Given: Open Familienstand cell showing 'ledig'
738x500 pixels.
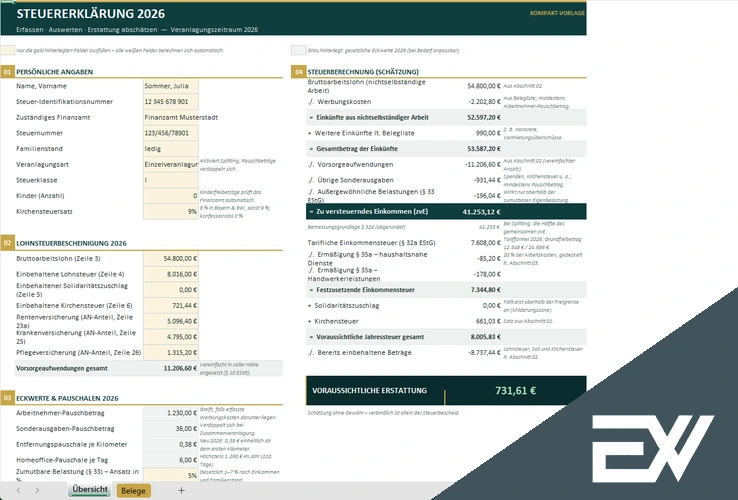Looking at the screenshot, I should (170, 149).
